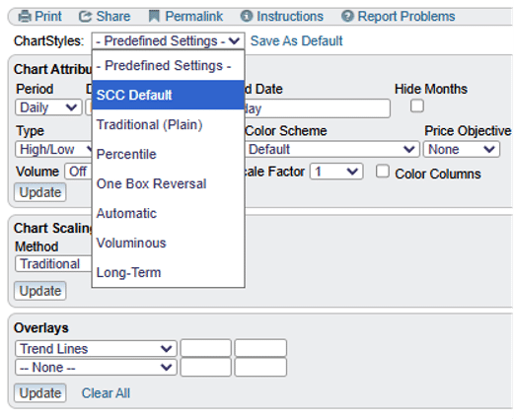Select One Box Reversal chart style
The width and height of the screenshot is (514, 420).
coord(169,183)
